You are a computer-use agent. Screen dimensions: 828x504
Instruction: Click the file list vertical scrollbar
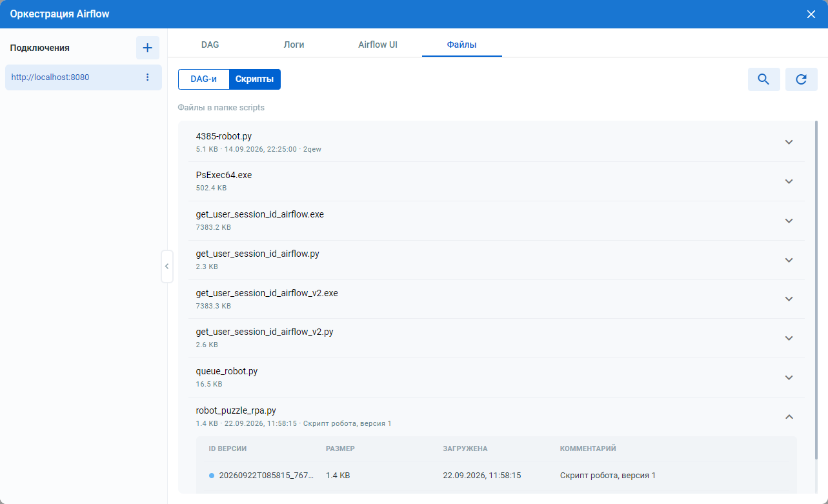[x=817, y=290]
